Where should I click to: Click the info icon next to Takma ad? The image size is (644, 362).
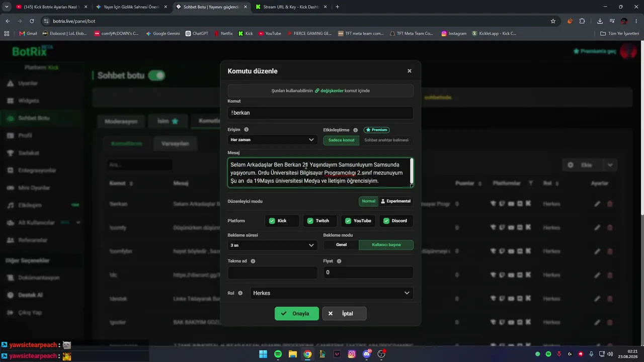(253, 261)
